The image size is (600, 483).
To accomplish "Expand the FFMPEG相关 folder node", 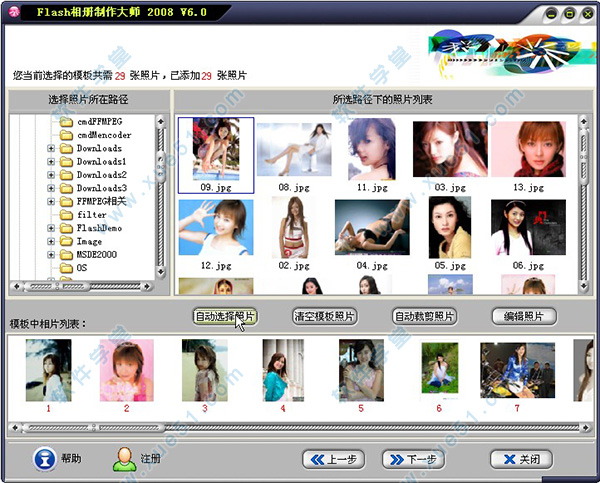I will [51, 202].
